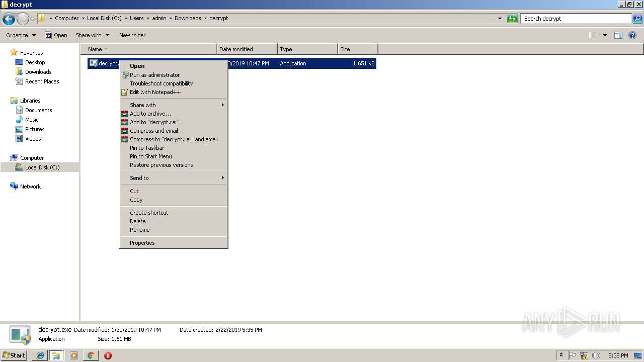Click the search magnifier icon
The height and width of the screenshot is (362, 644).
(637, 19)
